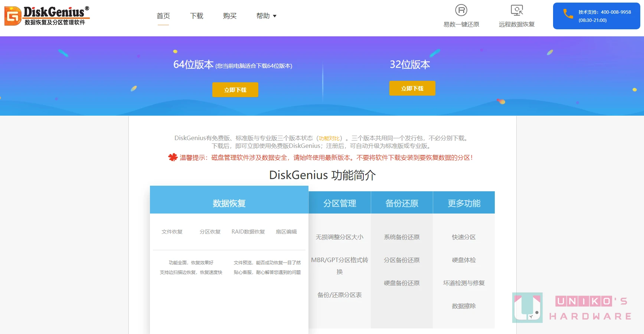The width and height of the screenshot is (644, 334).
Task: Click the red maple-leaf warning icon
Action: [x=173, y=157]
